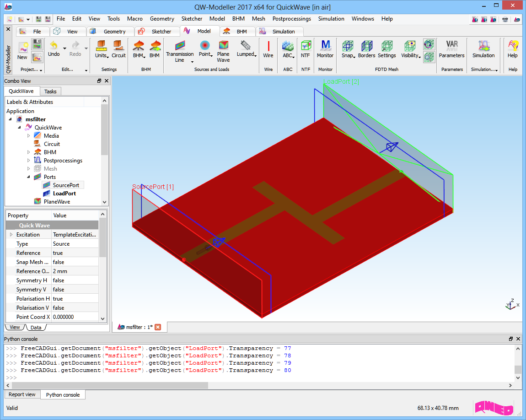Select the Lumped element tool

(246, 45)
